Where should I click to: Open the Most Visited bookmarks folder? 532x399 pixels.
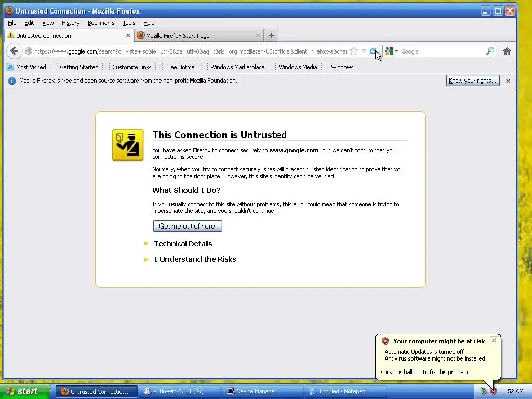[x=26, y=67]
